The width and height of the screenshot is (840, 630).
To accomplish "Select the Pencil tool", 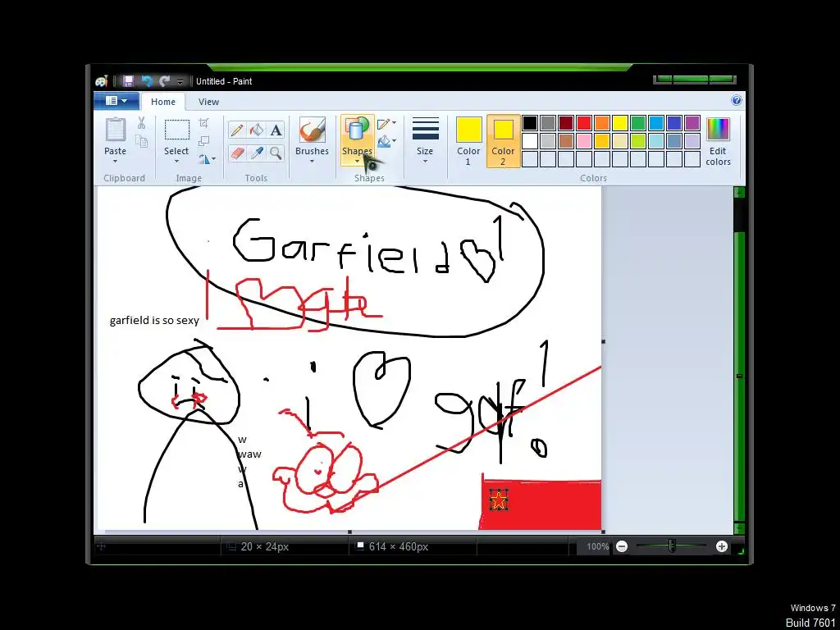I will tap(237, 130).
